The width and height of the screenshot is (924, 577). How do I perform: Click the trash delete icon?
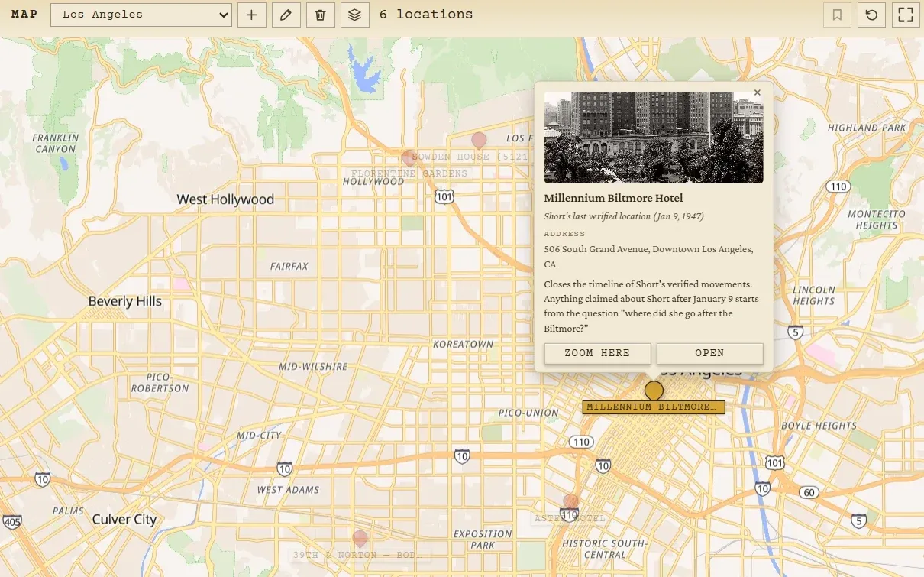click(x=321, y=15)
